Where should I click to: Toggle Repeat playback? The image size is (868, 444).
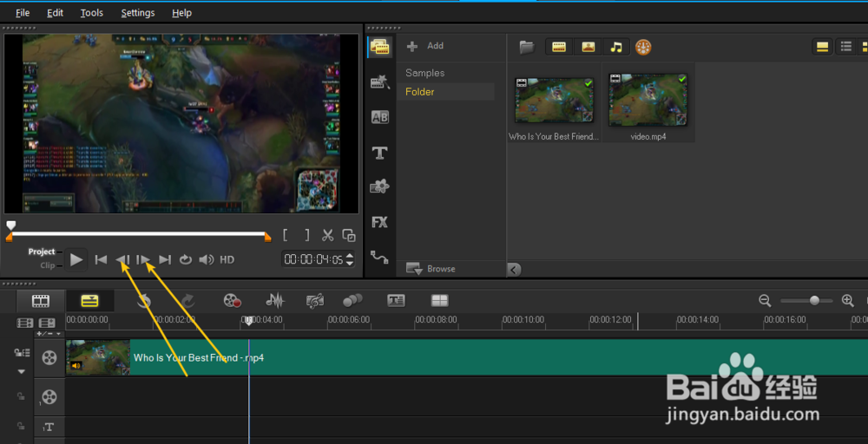point(186,259)
